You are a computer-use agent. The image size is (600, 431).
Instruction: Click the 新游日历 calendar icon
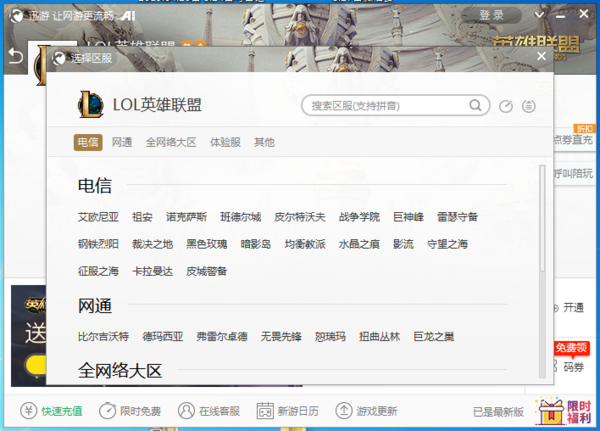click(265, 411)
